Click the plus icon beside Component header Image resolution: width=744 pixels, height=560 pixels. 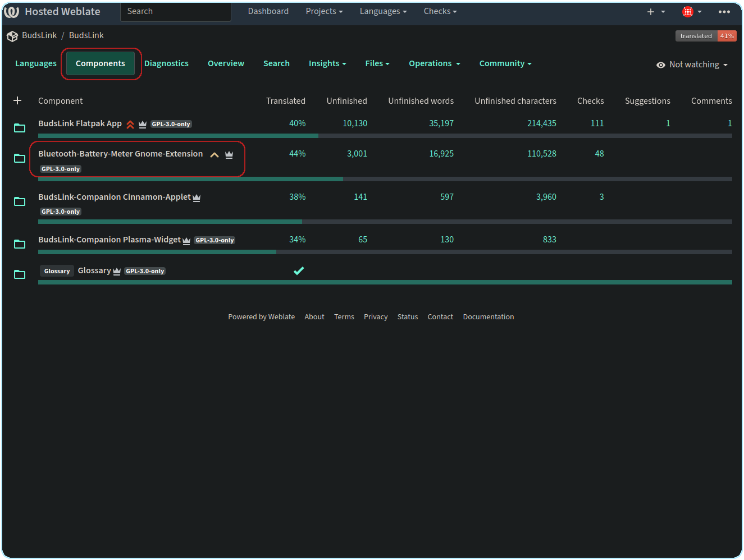pyautogui.click(x=17, y=100)
